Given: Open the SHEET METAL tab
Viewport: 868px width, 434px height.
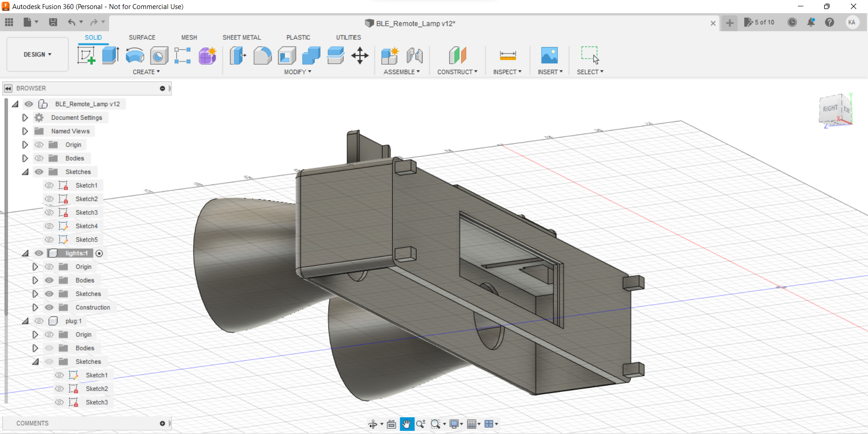Looking at the screenshot, I should coord(242,38).
